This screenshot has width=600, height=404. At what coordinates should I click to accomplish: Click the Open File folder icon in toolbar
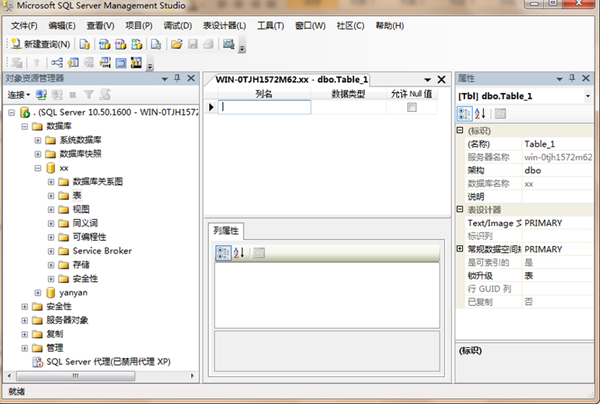pos(177,44)
